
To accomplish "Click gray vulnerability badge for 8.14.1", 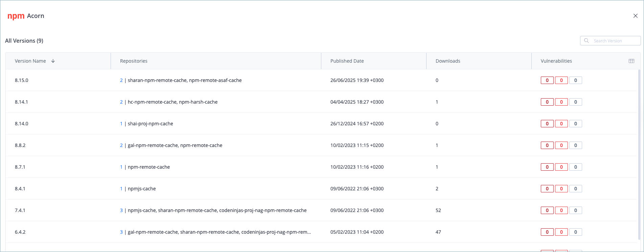I will [576, 102].
